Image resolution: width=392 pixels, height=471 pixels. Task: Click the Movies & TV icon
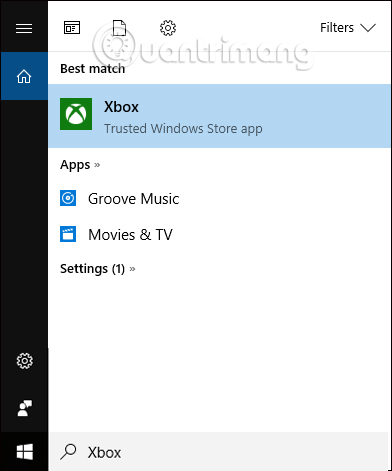point(68,234)
